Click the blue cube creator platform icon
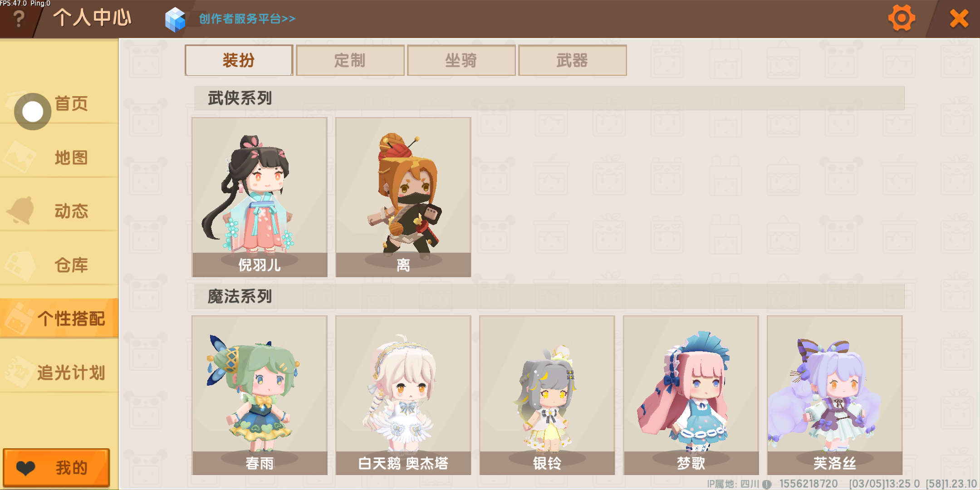 click(176, 20)
